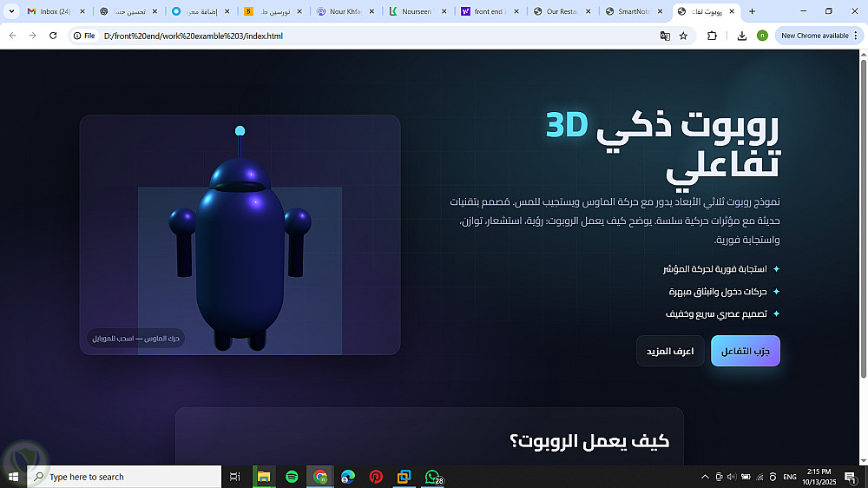
Task: Click the استجابة فورية لحركة المؤشر feature text
Action: [714, 268]
